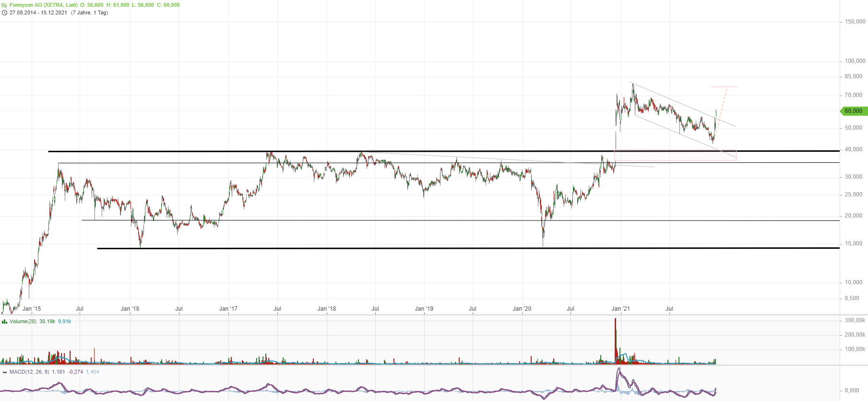Select the Volume(28) indicator label
Viewport: 868px width, 401px height.
click(23, 321)
